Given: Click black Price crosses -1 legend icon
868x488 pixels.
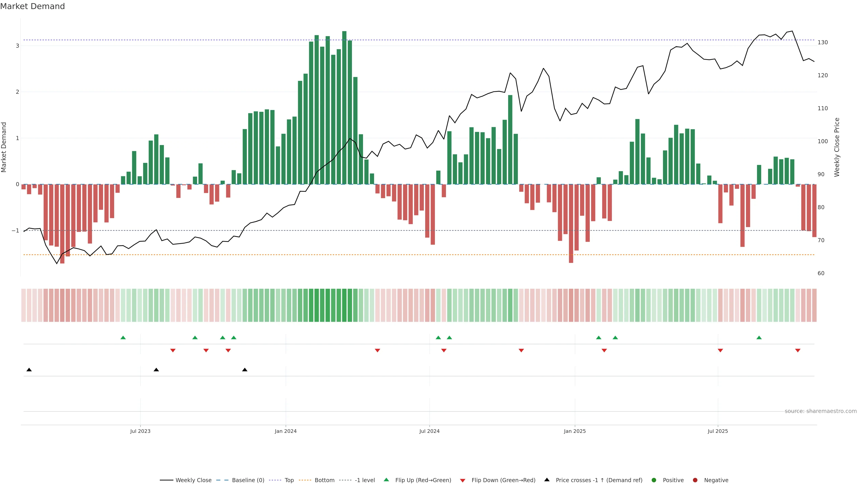Looking at the screenshot, I should point(547,480).
